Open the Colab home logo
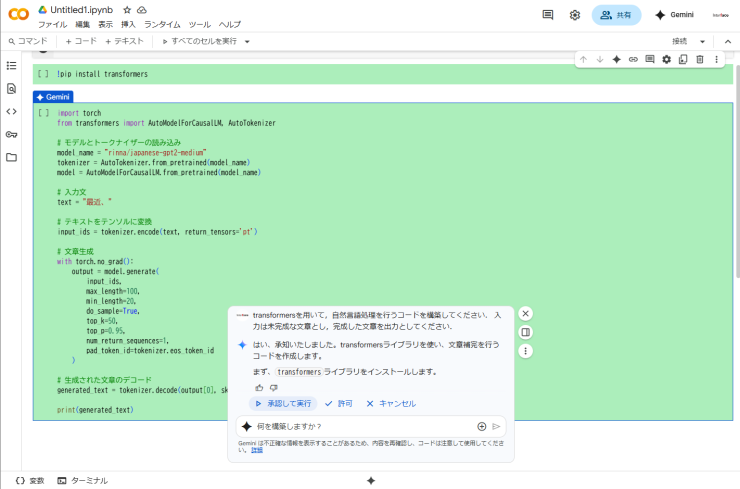Viewport: 740px width, 489px height. click(x=19, y=14)
